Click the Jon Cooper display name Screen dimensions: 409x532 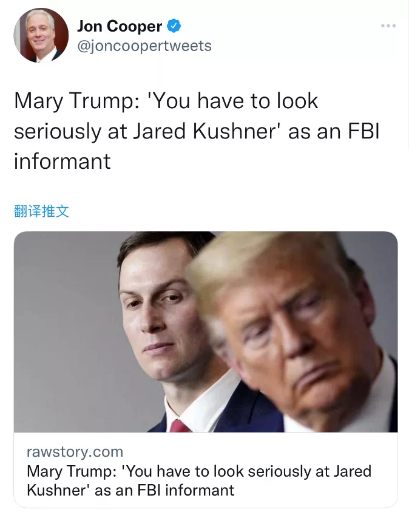[x=120, y=26]
